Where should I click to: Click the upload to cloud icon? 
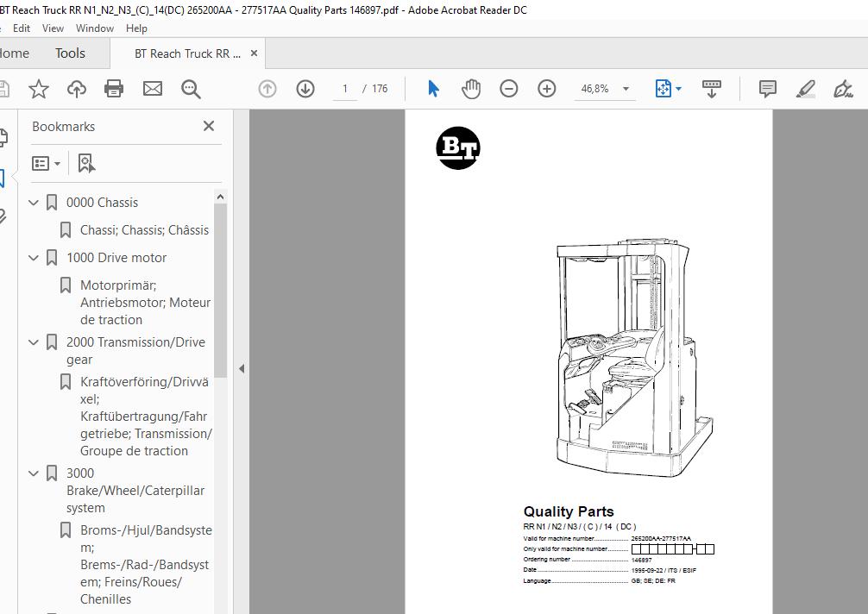coord(76,89)
